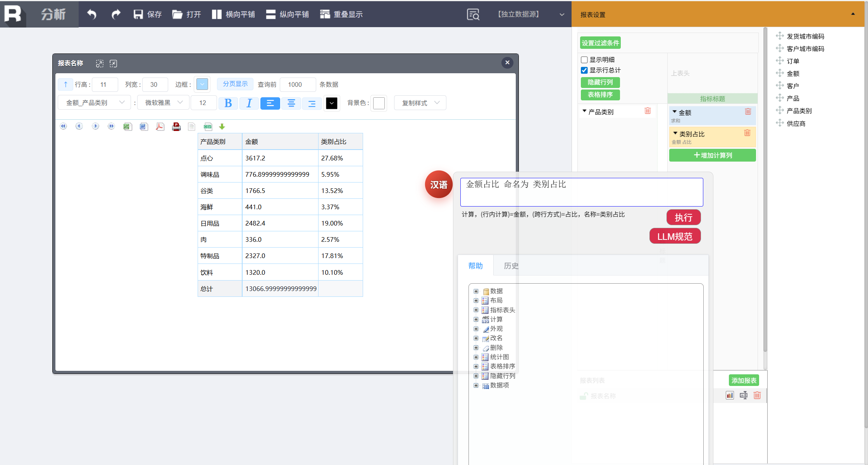Click the data preview search icon
This screenshot has width=868, height=465.
[473, 14]
